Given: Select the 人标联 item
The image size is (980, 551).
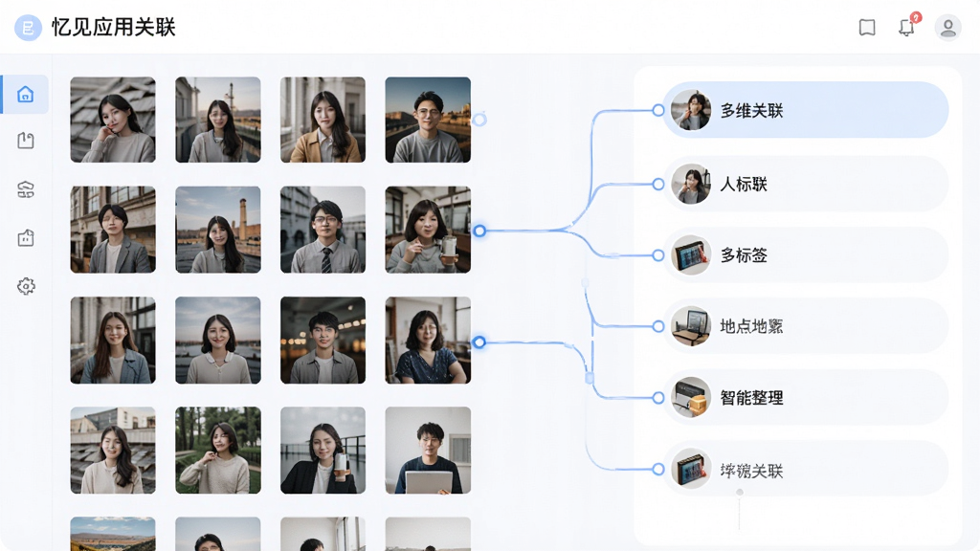Looking at the screenshot, I should click(805, 184).
